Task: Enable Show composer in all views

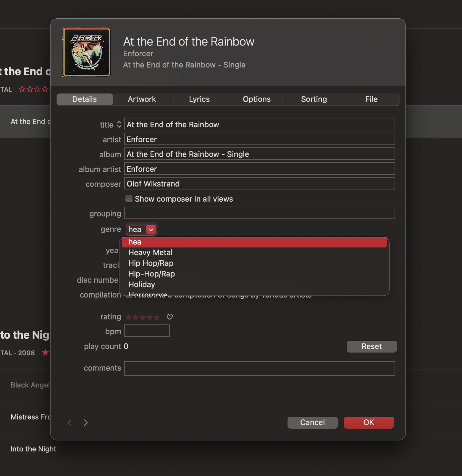Action: click(129, 199)
